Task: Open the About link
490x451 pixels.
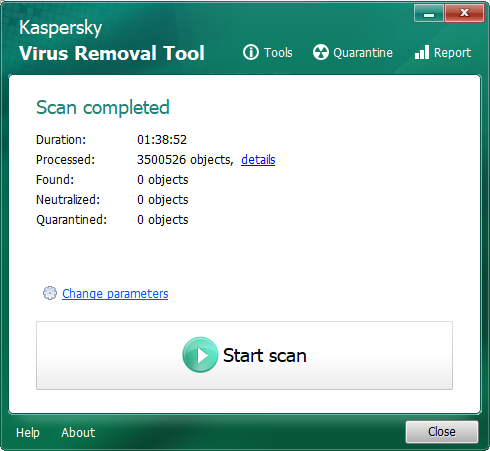Action: (78, 433)
